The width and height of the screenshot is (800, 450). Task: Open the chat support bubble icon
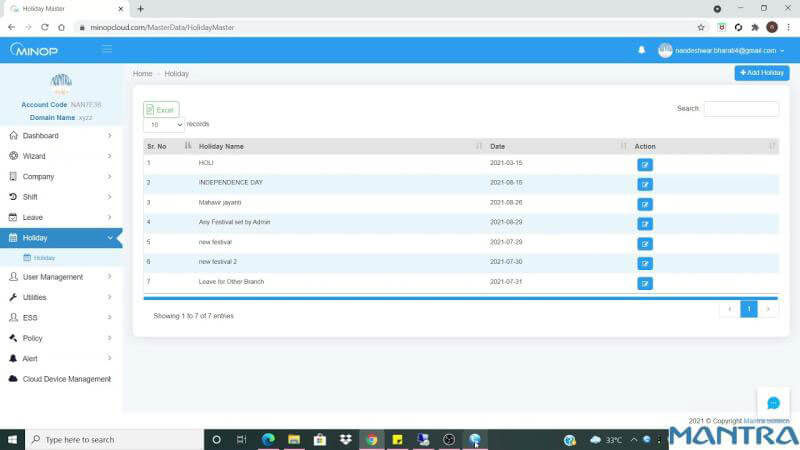tap(773, 403)
